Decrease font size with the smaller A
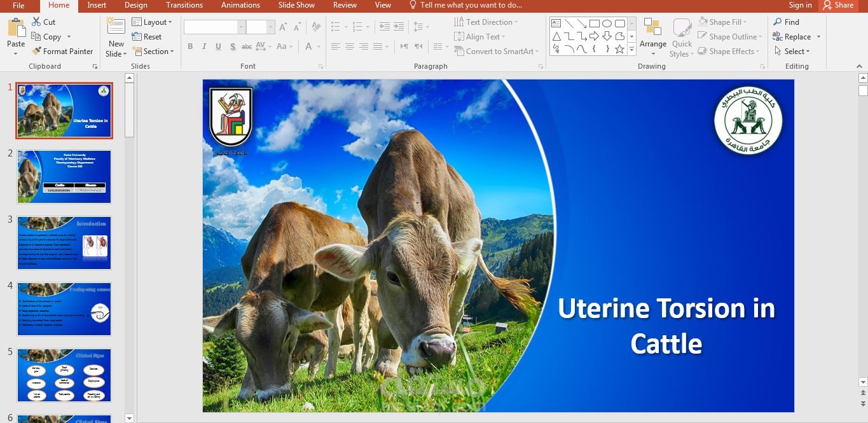Screen dimensions: 868x423 coord(296,27)
